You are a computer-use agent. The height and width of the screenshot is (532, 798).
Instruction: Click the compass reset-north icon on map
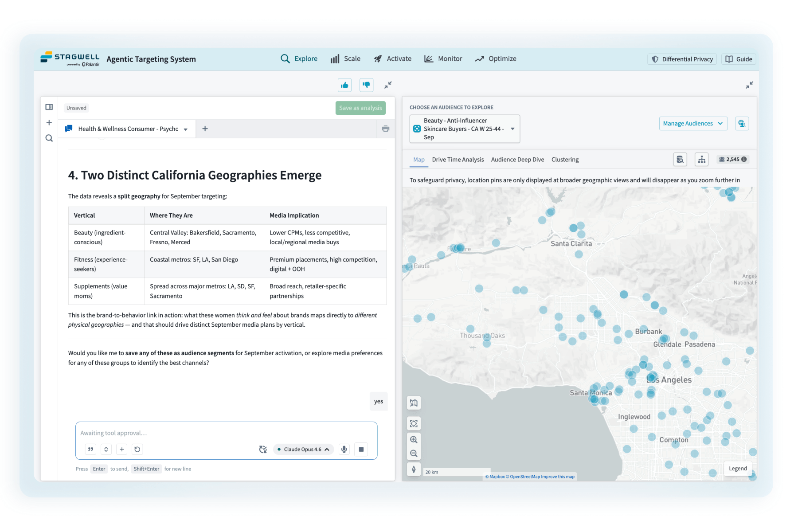coord(414,469)
